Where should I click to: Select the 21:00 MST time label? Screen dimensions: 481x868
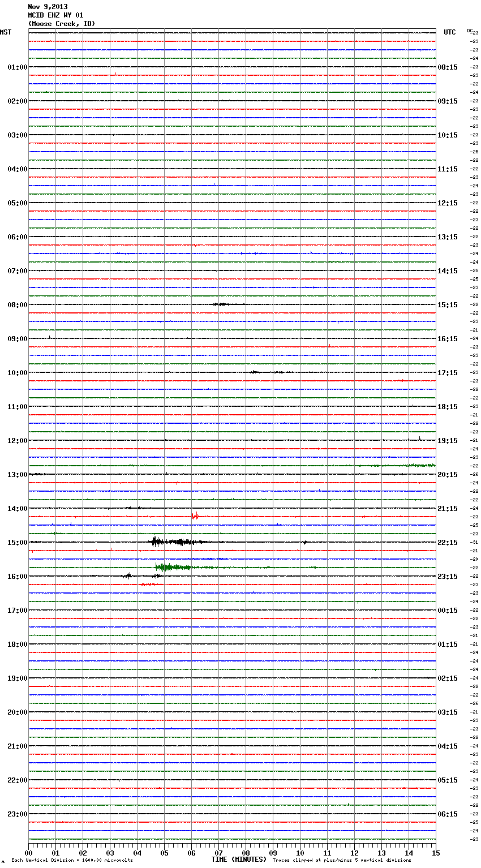tap(17, 746)
